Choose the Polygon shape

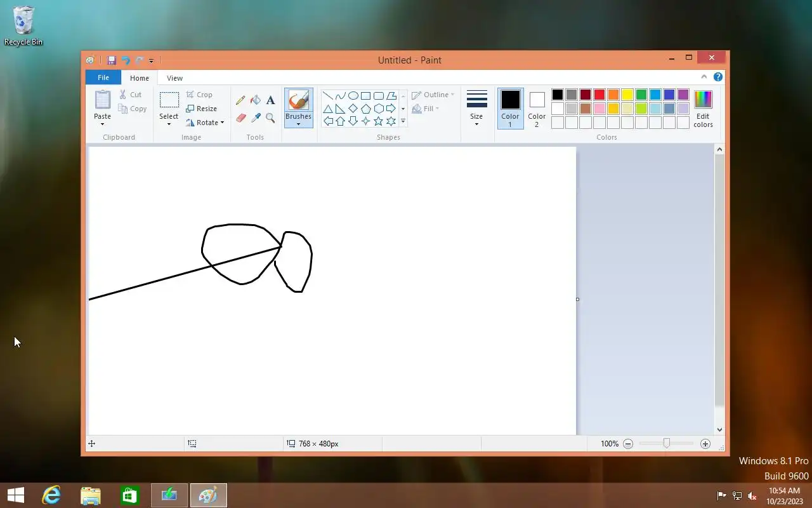pyautogui.click(x=391, y=96)
